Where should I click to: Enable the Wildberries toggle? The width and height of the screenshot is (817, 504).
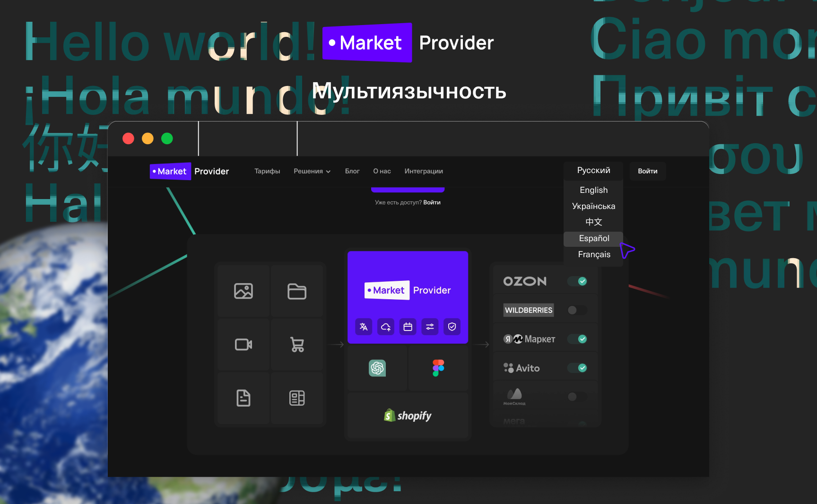click(577, 310)
